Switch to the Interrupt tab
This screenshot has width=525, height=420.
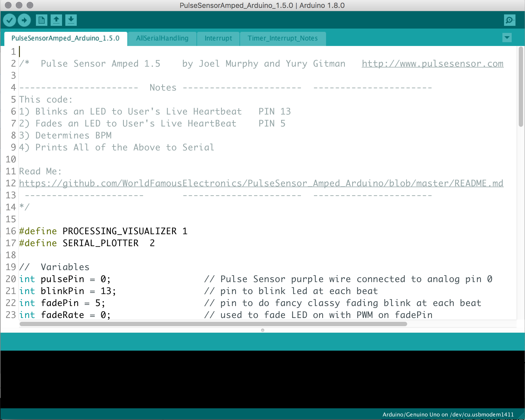(x=218, y=38)
